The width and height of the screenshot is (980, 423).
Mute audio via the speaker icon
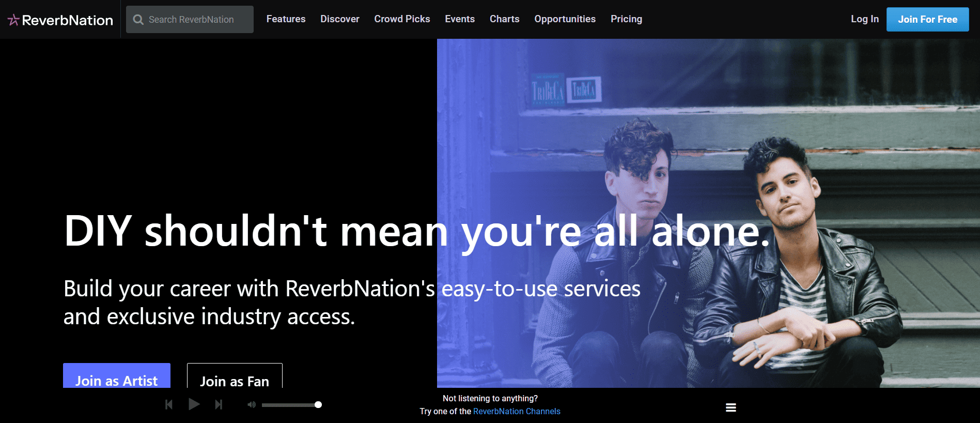pyautogui.click(x=252, y=405)
